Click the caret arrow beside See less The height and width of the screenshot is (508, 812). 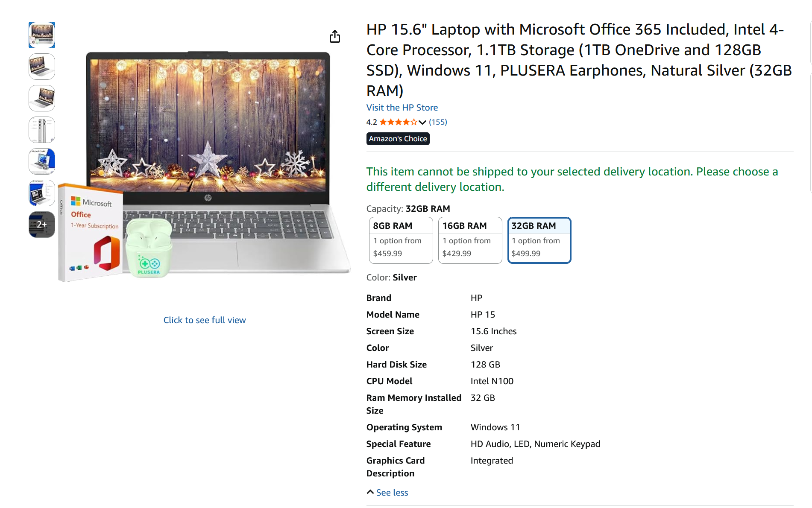pos(370,492)
